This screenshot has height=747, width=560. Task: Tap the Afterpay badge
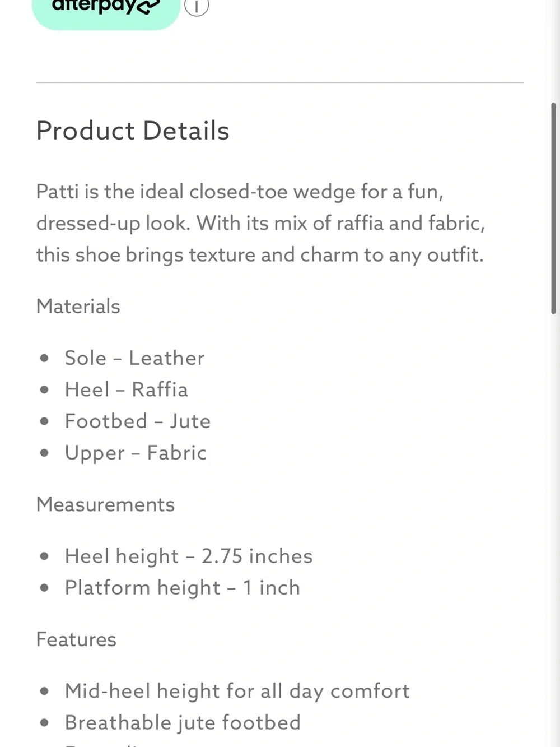click(x=106, y=11)
